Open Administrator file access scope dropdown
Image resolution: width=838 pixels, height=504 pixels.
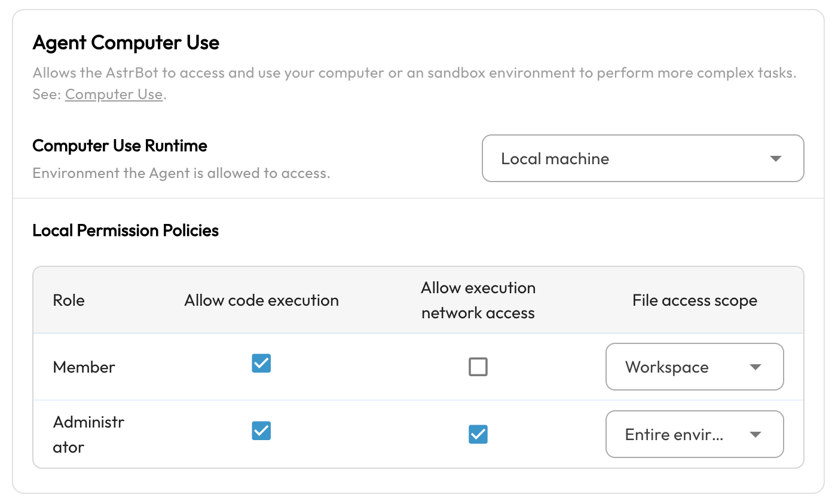point(695,434)
